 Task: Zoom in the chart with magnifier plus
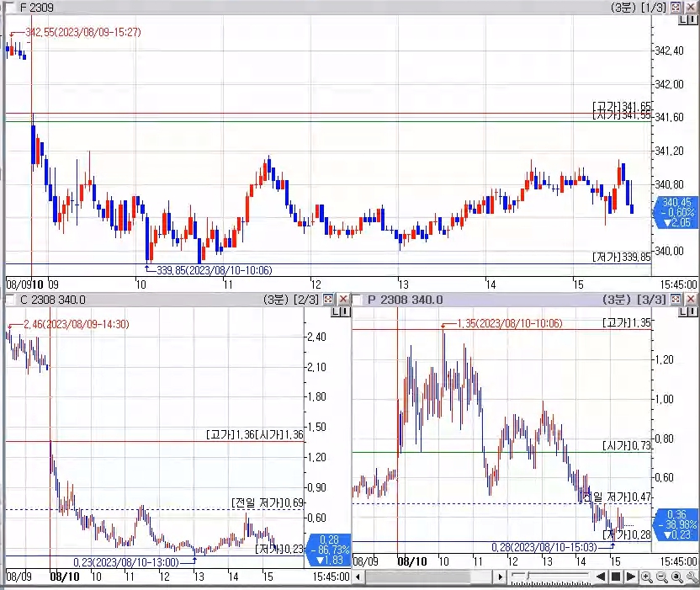click(646, 577)
